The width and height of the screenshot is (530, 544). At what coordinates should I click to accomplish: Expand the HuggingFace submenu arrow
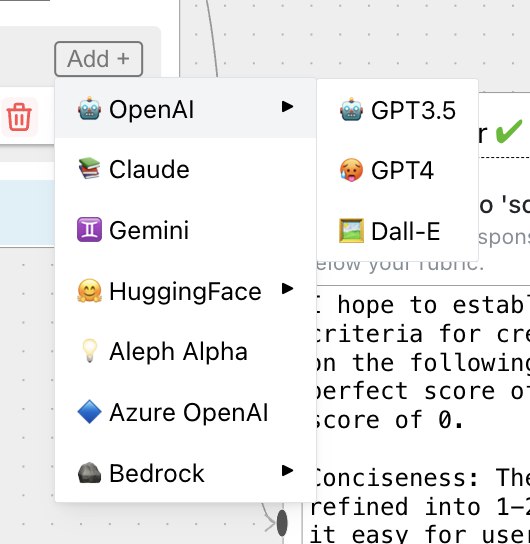click(x=288, y=288)
